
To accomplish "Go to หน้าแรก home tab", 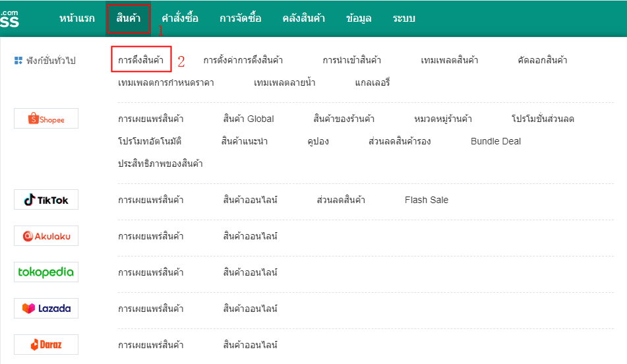I will (76, 18).
